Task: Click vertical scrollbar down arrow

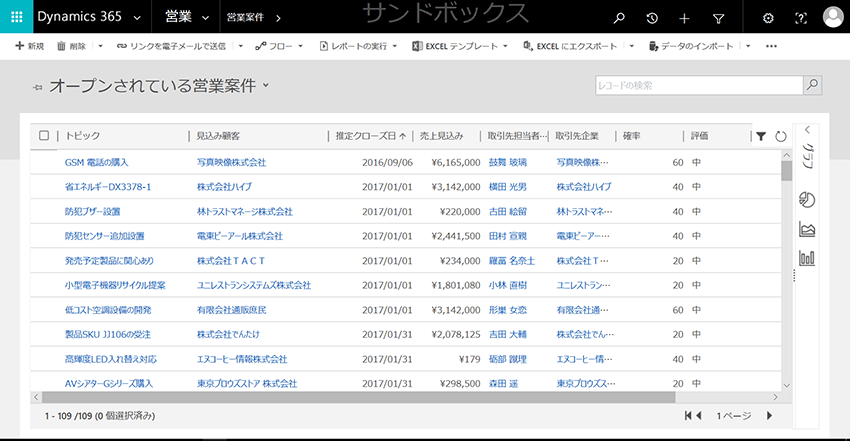Action: pyautogui.click(x=787, y=385)
